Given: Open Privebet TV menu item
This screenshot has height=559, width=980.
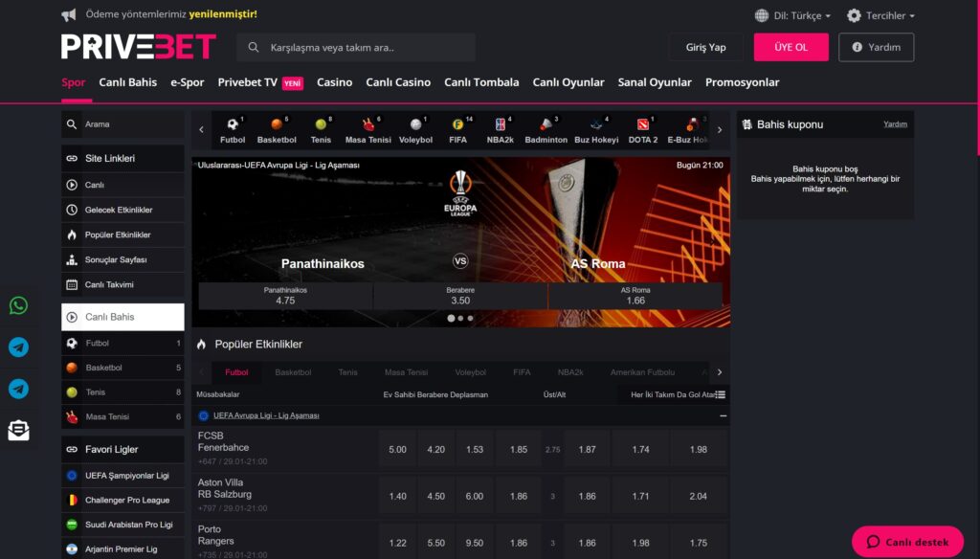Looking at the screenshot, I should pyautogui.click(x=260, y=82).
